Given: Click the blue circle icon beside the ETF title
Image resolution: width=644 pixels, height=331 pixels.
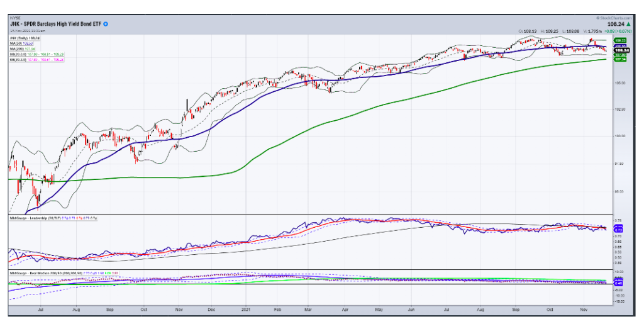Looking at the screenshot, I should click(106, 25).
